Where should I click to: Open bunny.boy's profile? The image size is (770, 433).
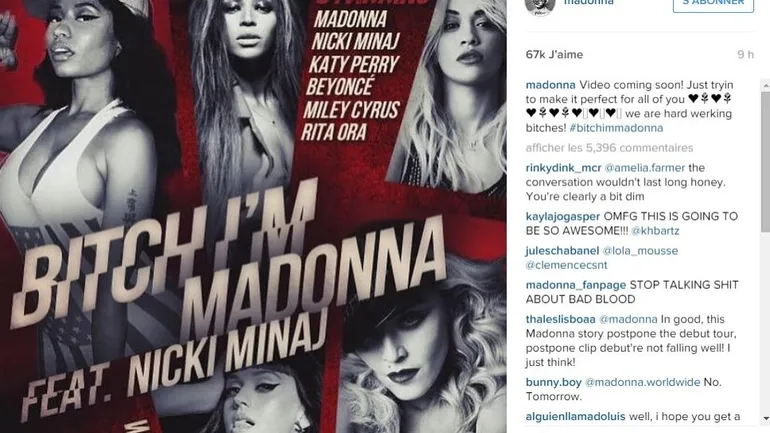tap(553, 382)
